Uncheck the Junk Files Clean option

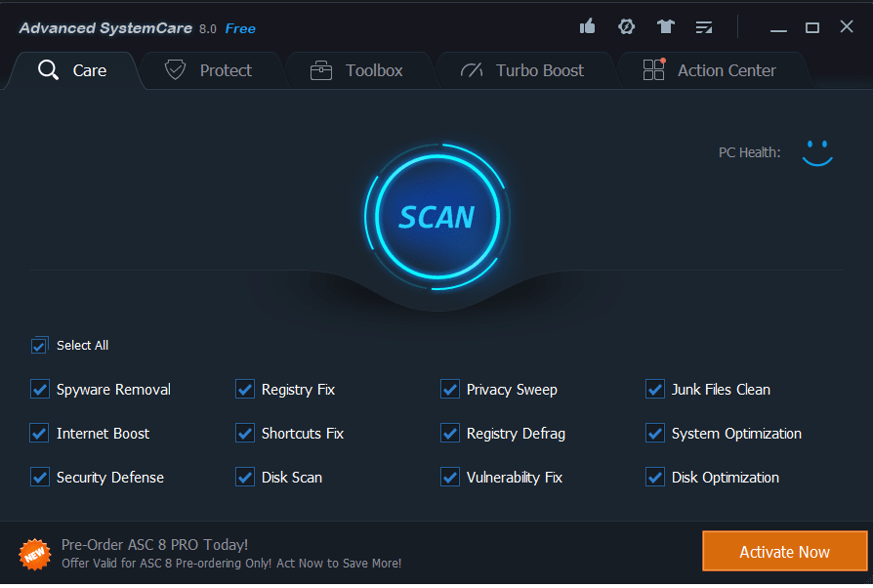655,390
